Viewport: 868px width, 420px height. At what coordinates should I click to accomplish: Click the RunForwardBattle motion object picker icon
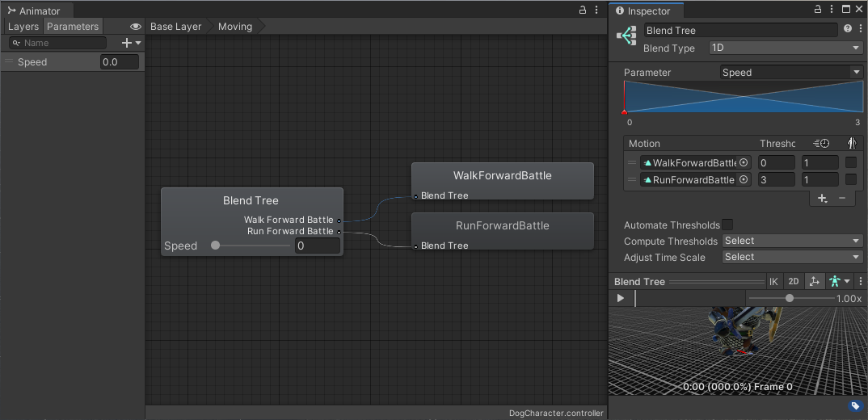744,180
